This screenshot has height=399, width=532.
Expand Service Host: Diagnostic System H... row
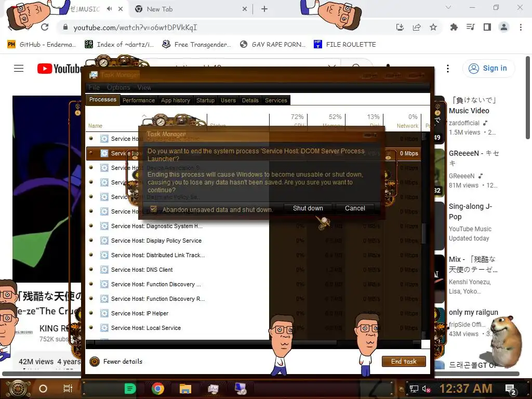tap(91, 225)
